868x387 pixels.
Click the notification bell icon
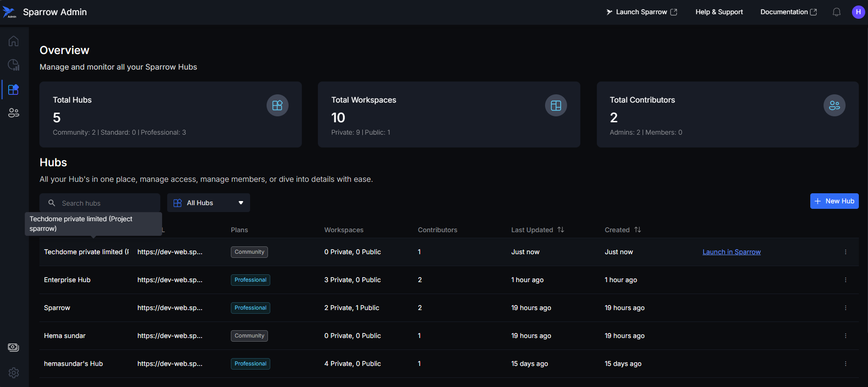point(836,12)
